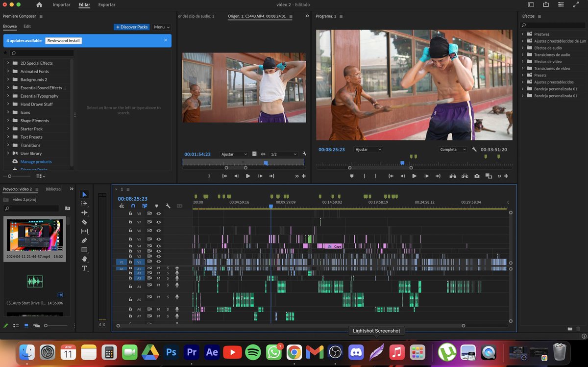Open the Edit tab in Premiere Composer
Screen dimensions: 588x367
27,26
